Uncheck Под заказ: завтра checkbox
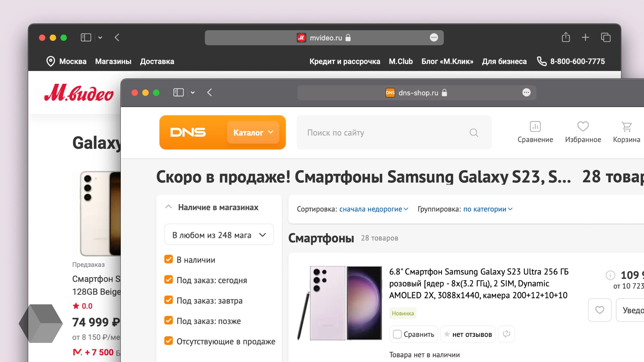Viewport: 644px width, 362px height. (x=169, y=300)
